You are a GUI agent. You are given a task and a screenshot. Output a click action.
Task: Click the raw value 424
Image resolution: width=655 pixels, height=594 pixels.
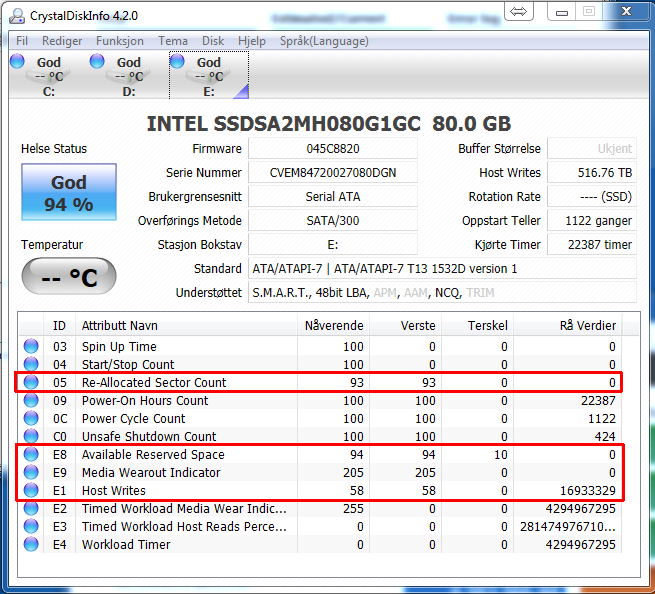[605, 437]
